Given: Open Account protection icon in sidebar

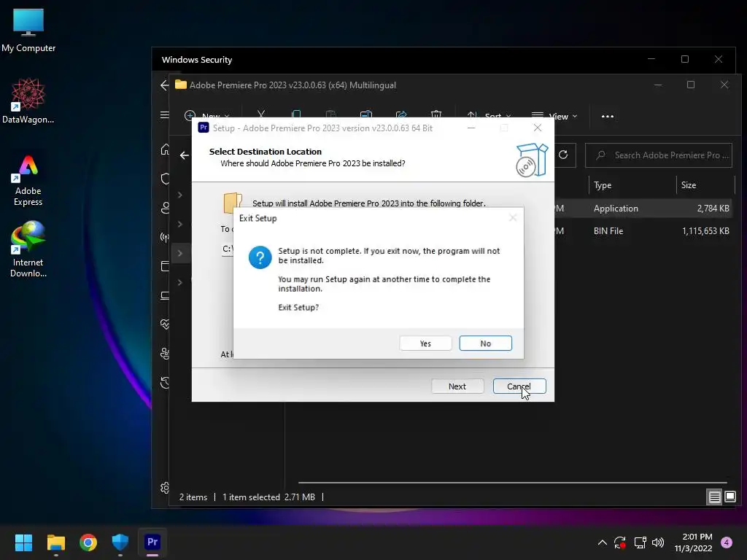Looking at the screenshot, I should coord(165,208).
